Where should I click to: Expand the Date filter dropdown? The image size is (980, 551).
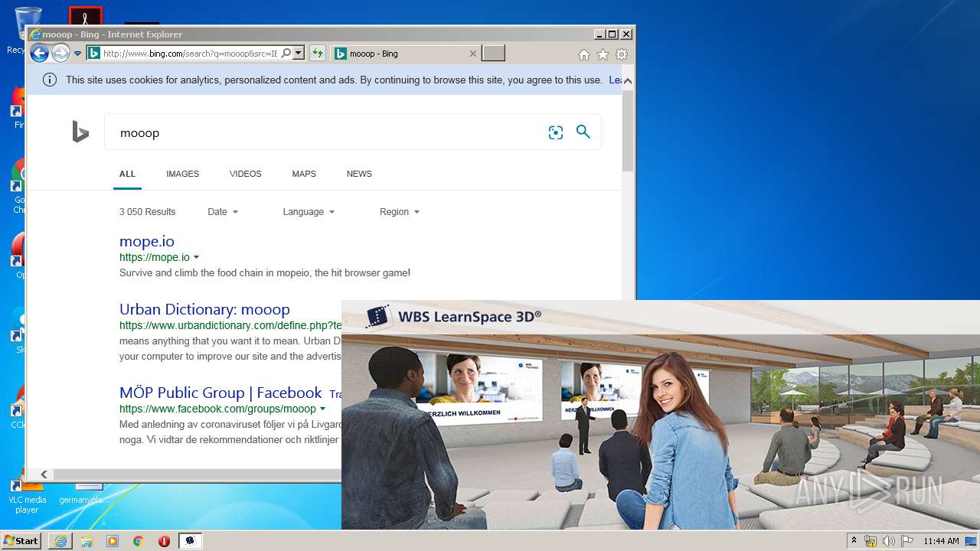point(223,212)
